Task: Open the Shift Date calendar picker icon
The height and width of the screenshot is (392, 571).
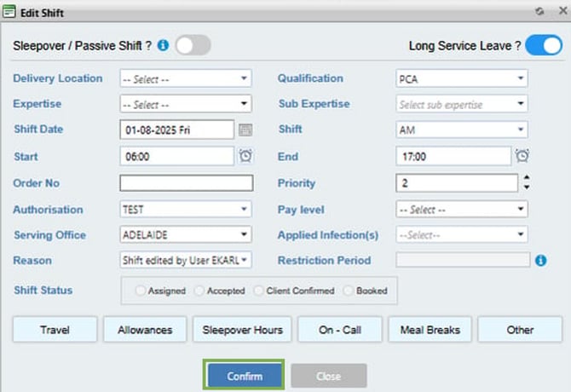Action: pos(245,130)
